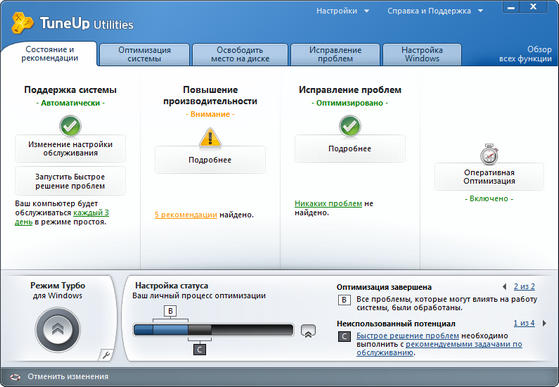Go to the next Неиспользованный потенциал item arrow

pyautogui.click(x=544, y=323)
